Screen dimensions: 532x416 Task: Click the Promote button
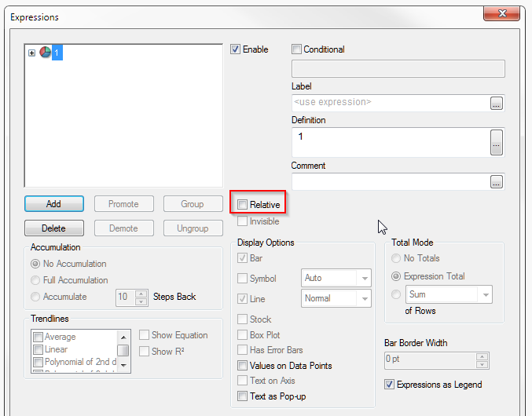(124, 204)
